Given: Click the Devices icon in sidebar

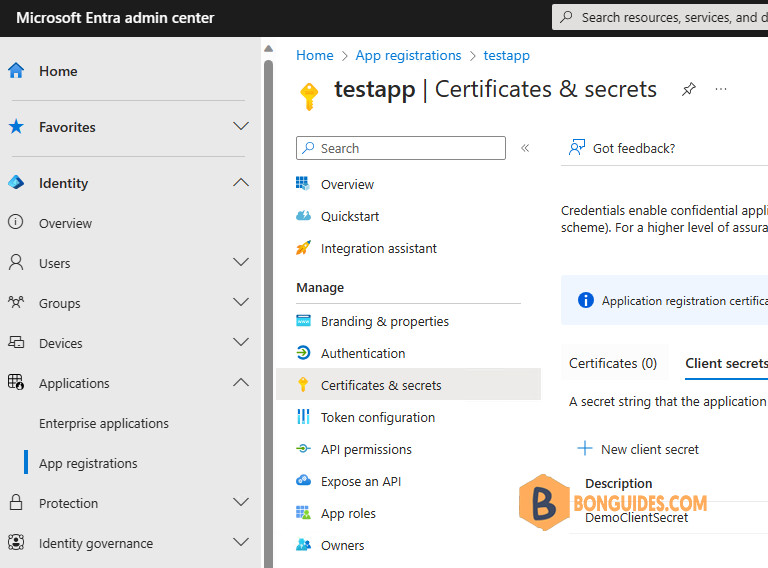Looking at the screenshot, I should (16, 342).
